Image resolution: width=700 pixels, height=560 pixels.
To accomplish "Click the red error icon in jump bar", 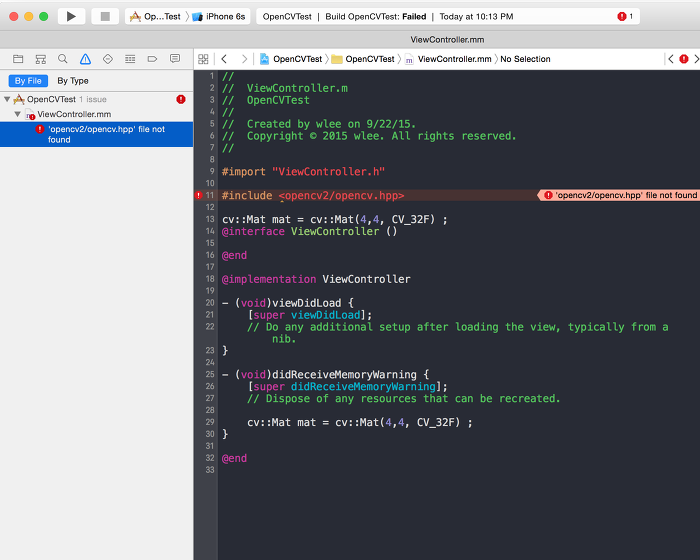I will click(683, 59).
